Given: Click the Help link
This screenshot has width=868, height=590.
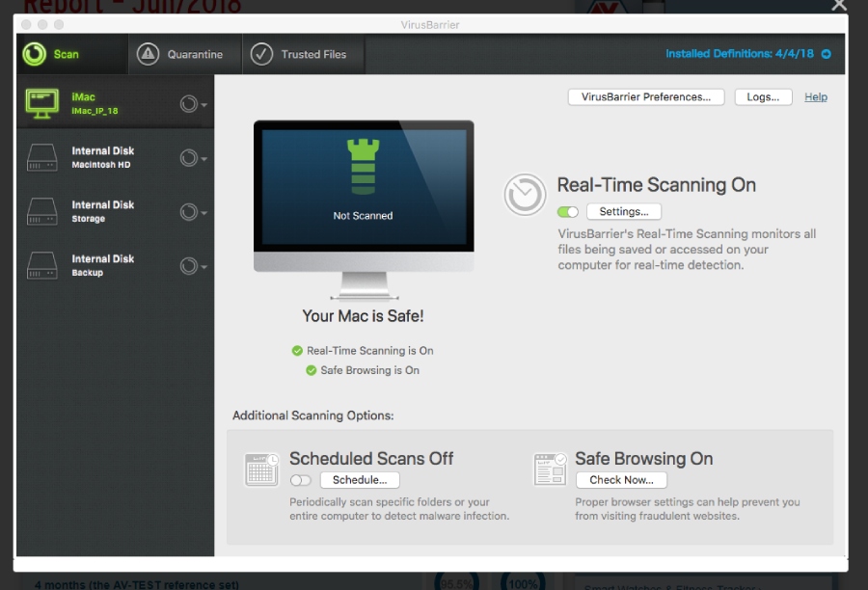Looking at the screenshot, I should click(816, 96).
